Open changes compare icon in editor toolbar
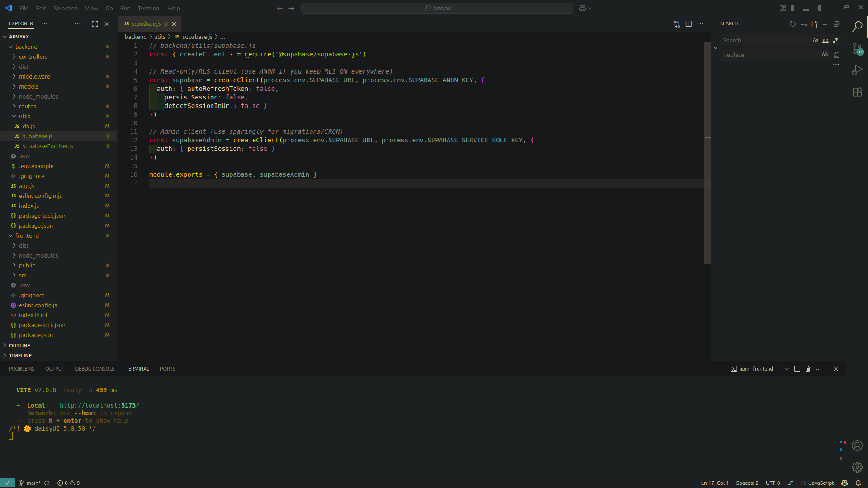This screenshot has height=488, width=868. pos(677,24)
